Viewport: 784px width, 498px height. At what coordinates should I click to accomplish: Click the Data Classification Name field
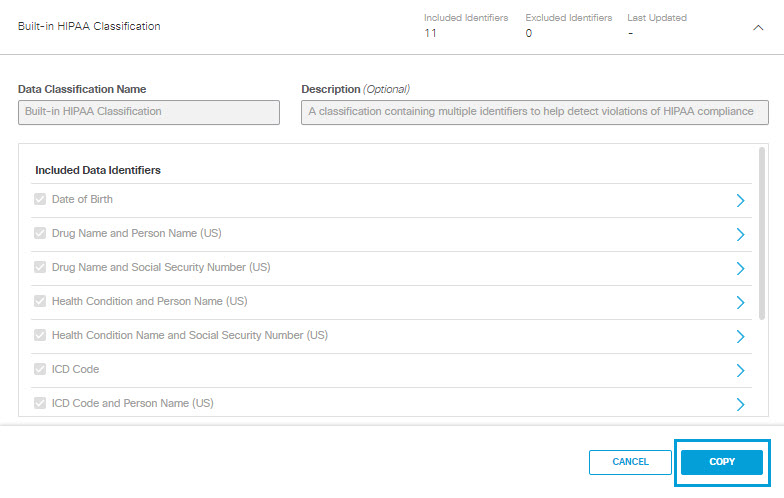[149, 112]
